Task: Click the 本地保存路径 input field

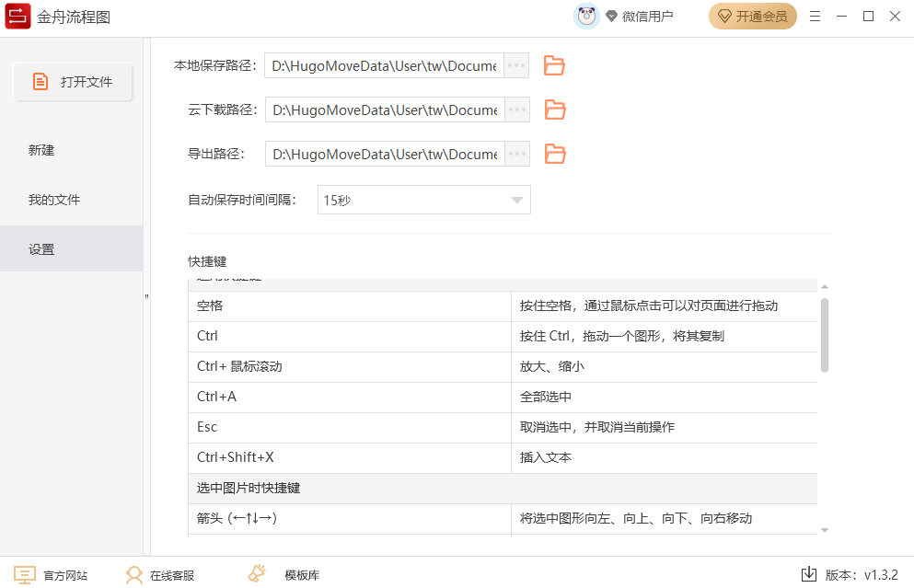Action: click(x=384, y=66)
